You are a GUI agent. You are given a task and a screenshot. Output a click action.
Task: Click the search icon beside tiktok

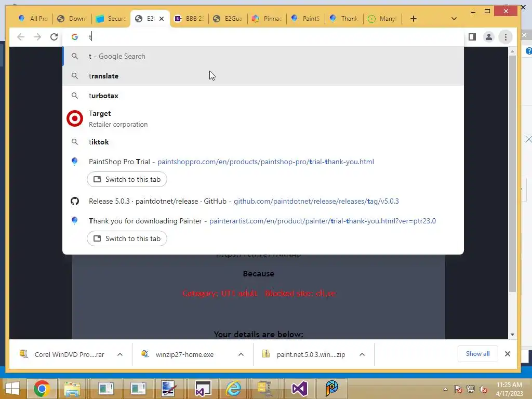tap(75, 142)
